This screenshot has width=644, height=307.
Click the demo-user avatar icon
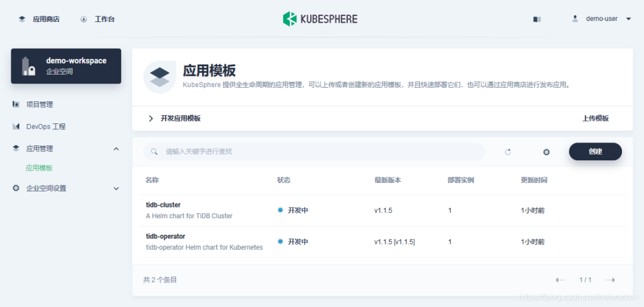click(575, 19)
